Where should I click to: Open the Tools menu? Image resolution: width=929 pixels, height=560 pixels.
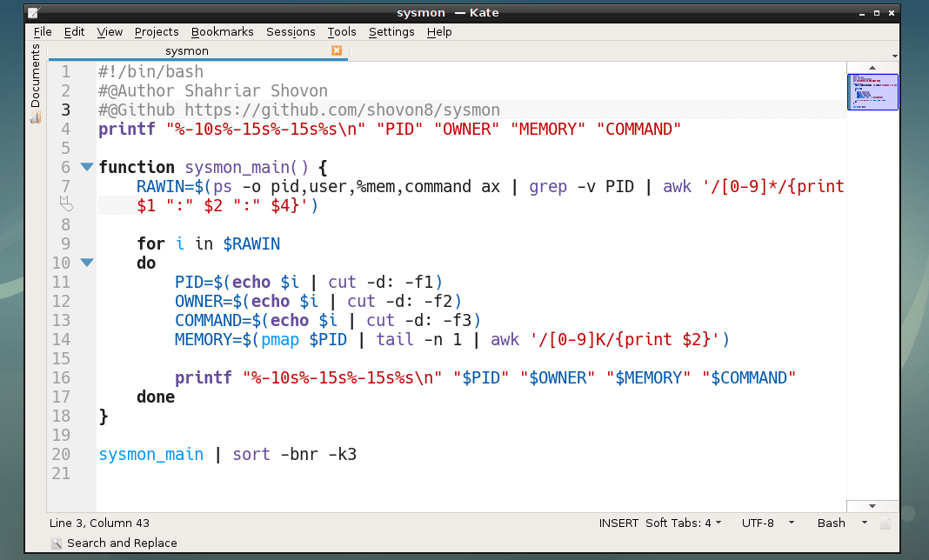tap(342, 31)
